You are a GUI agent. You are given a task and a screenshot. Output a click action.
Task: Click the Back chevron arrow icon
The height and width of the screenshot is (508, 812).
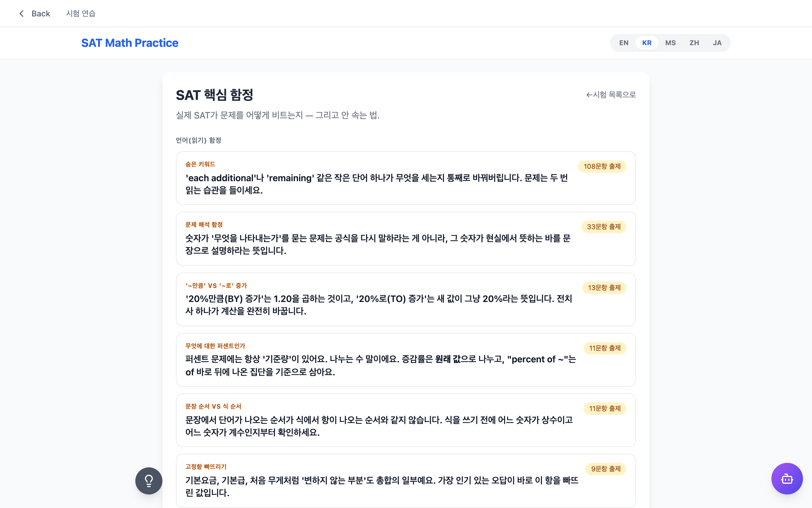(x=21, y=14)
